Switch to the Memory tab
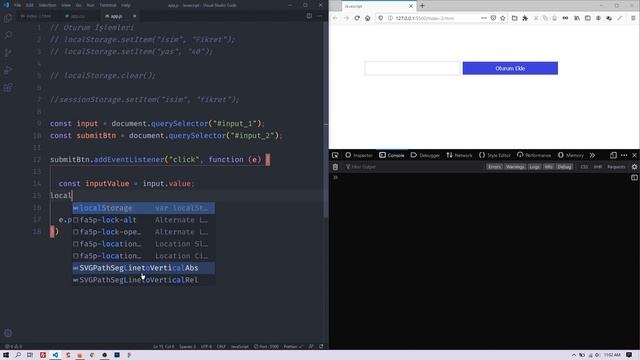 pyautogui.click(x=571, y=155)
